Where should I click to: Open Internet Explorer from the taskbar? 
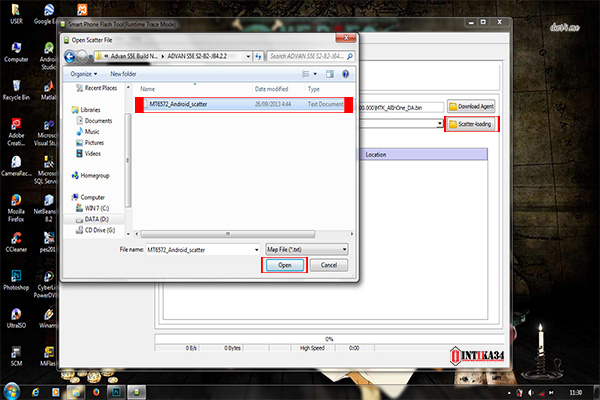coord(36,392)
